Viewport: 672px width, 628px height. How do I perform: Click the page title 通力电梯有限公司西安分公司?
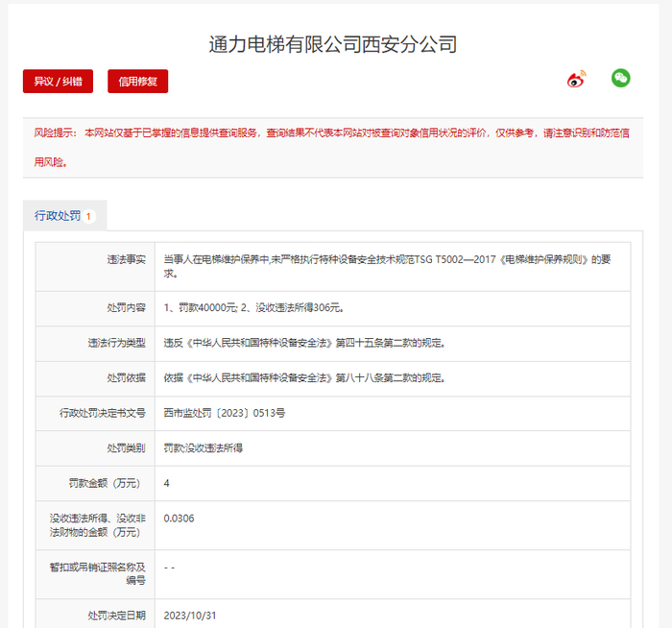coord(333,44)
